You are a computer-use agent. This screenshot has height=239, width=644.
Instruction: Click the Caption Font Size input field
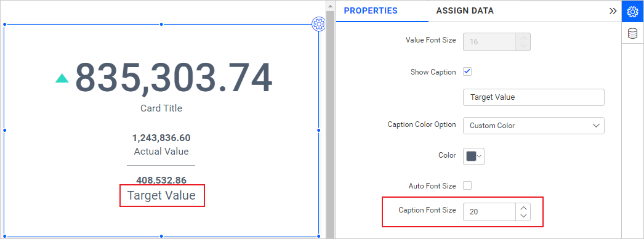tap(489, 212)
